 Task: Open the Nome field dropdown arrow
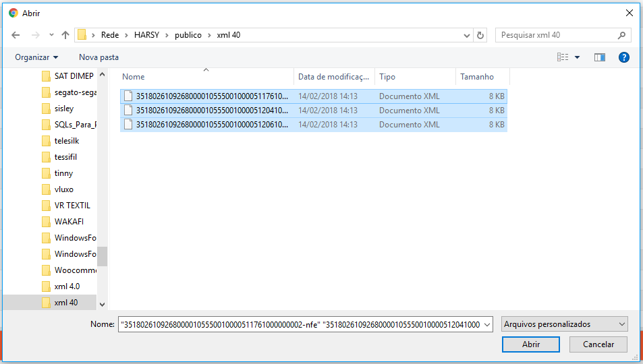coord(487,325)
